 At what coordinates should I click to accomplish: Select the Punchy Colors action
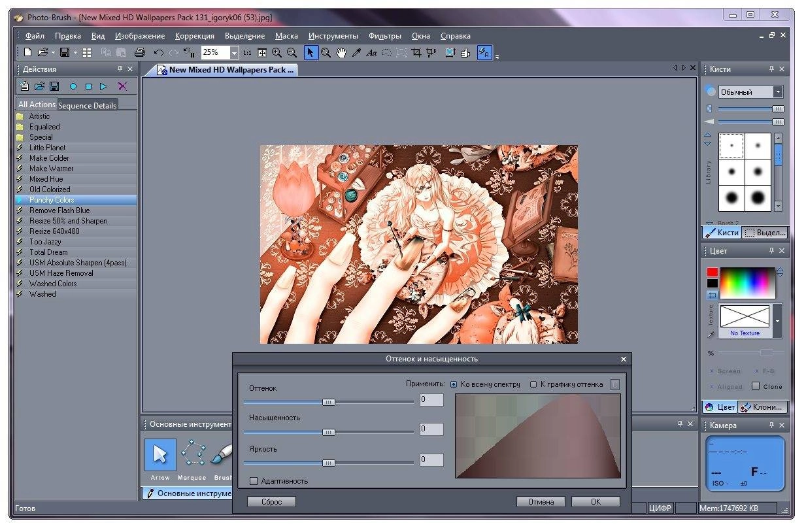click(x=76, y=200)
